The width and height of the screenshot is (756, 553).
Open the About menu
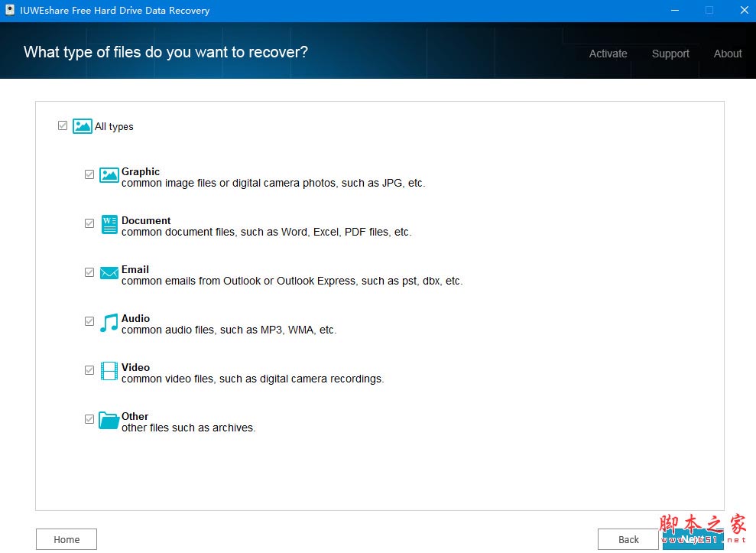point(727,54)
